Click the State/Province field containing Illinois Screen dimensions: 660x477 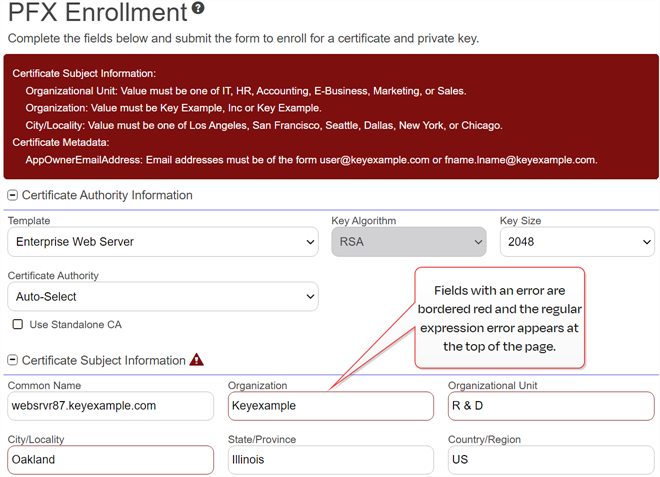(x=330, y=460)
